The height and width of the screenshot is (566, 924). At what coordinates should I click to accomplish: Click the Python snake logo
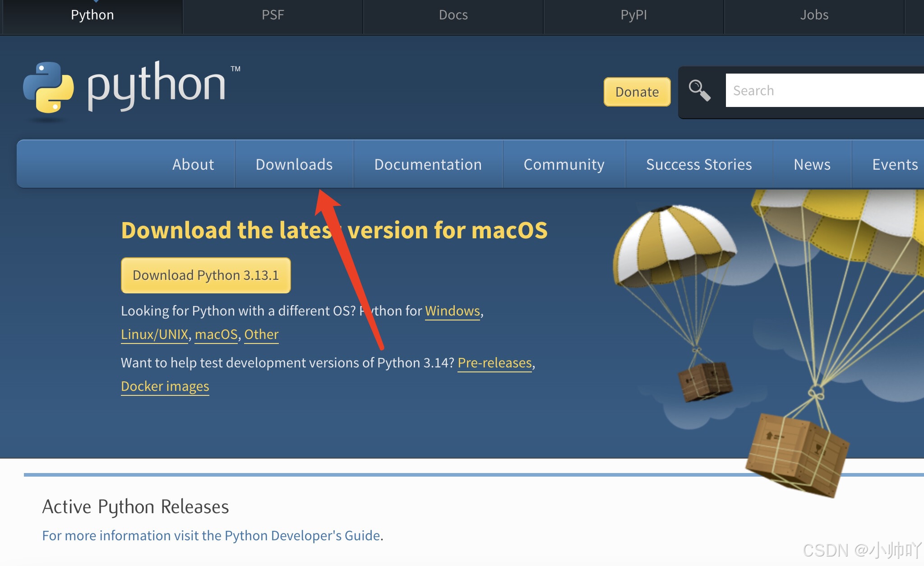(x=49, y=87)
